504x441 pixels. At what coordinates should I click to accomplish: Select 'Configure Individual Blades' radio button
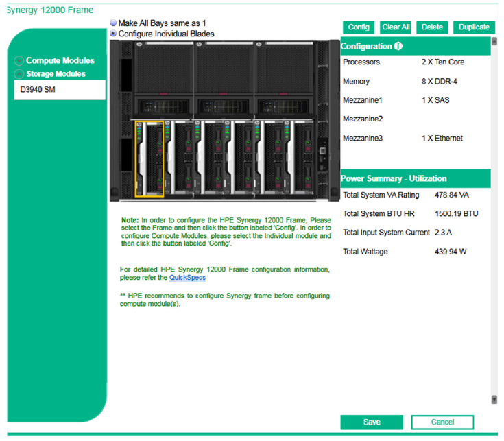[x=113, y=34]
